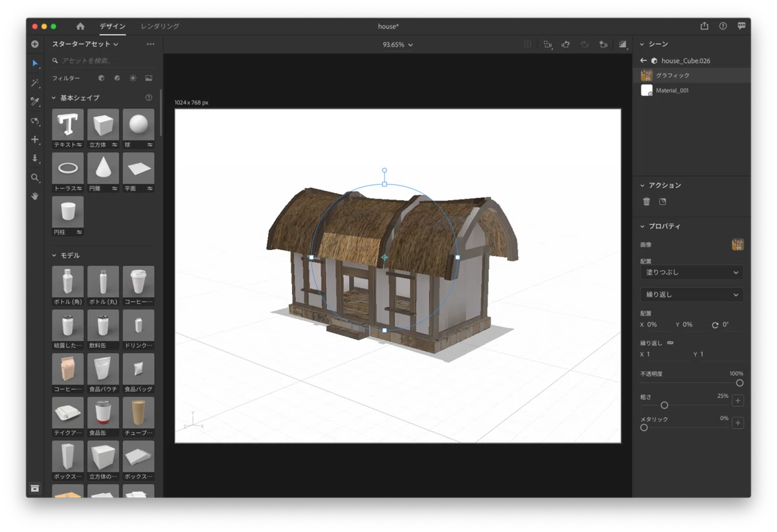Open the CC Libraries icon at toolbar bottom

35,488
